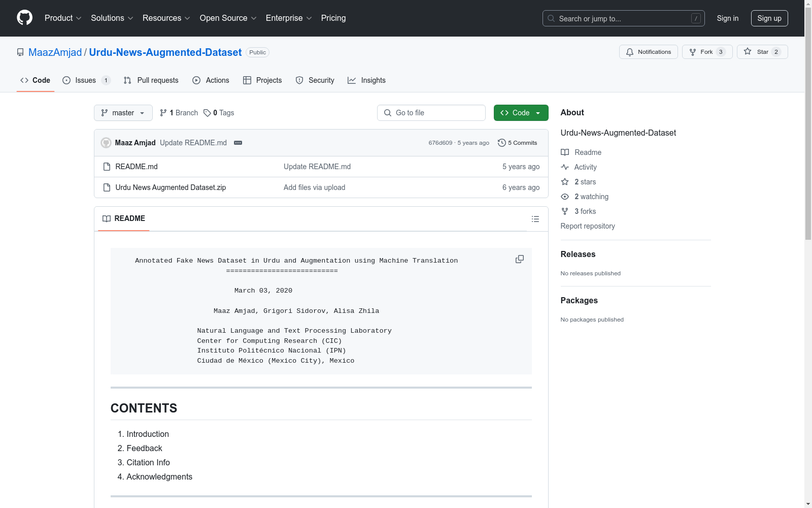View the Insights tab
Viewport: 812px width, 508px height.
[x=366, y=80]
